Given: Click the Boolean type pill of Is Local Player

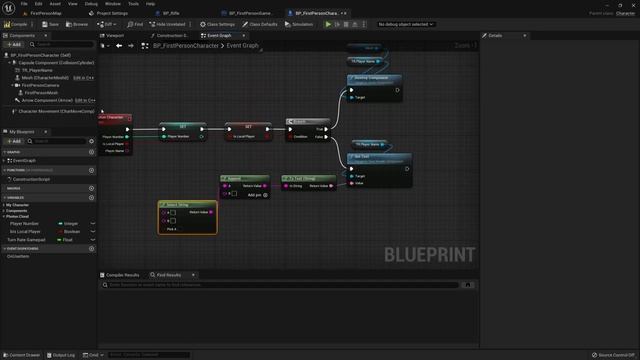Looking at the screenshot, I should (x=69, y=231).
